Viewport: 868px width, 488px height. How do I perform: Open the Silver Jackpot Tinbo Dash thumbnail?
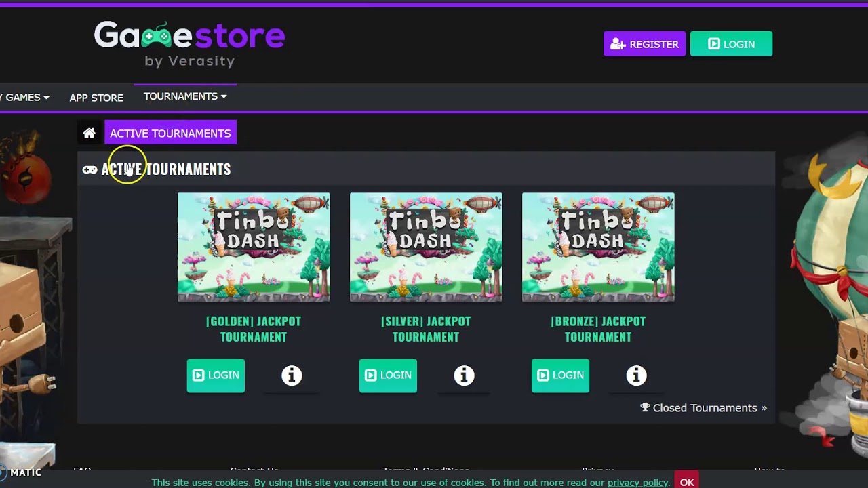point(426,247)
